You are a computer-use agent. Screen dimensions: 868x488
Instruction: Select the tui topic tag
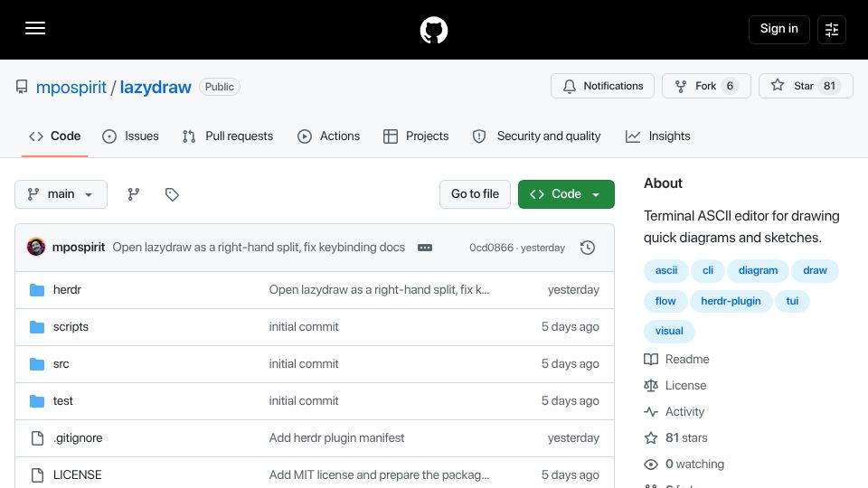pos(792,301)
